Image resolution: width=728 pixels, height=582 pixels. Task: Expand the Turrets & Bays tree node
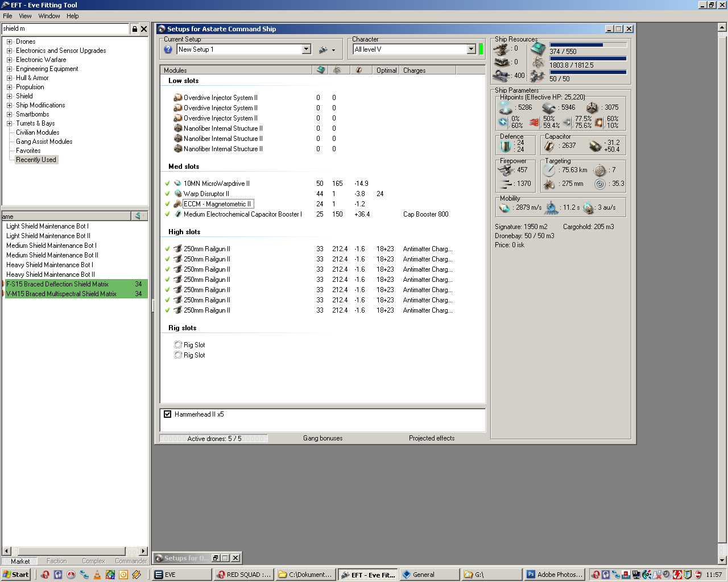pyautogui.click(x=9, y=123)
